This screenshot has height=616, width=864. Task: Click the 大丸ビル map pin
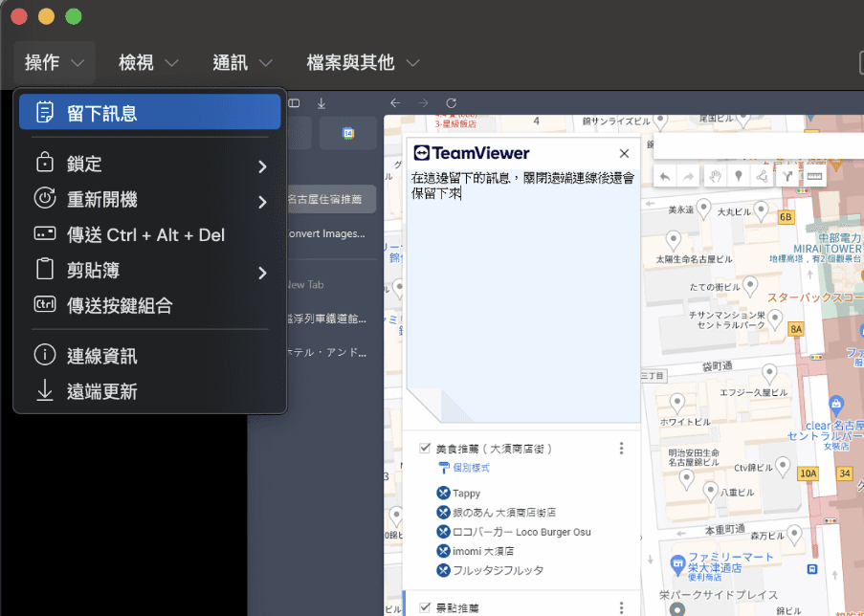pos(761,209)
